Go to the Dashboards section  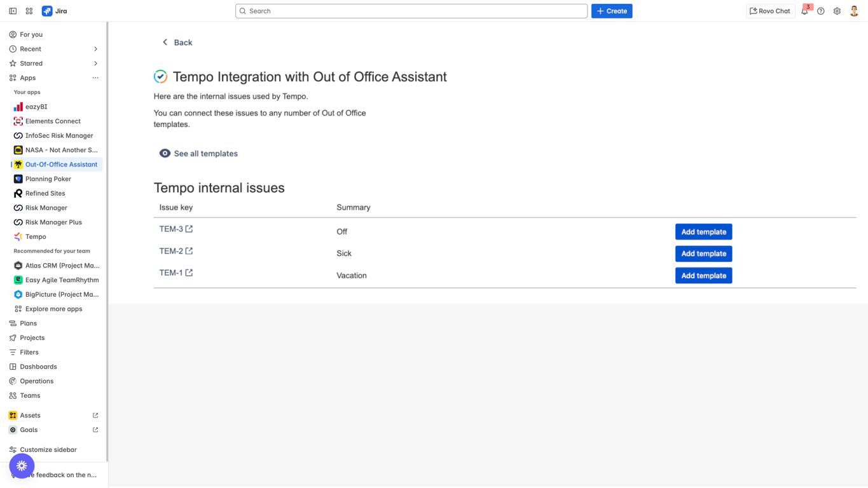coord(38,367)
